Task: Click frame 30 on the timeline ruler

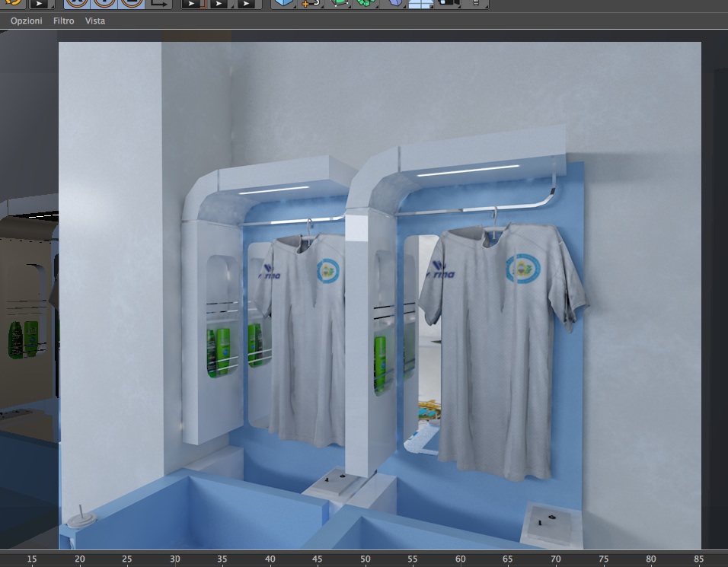Action: click(x=174, y=559)
